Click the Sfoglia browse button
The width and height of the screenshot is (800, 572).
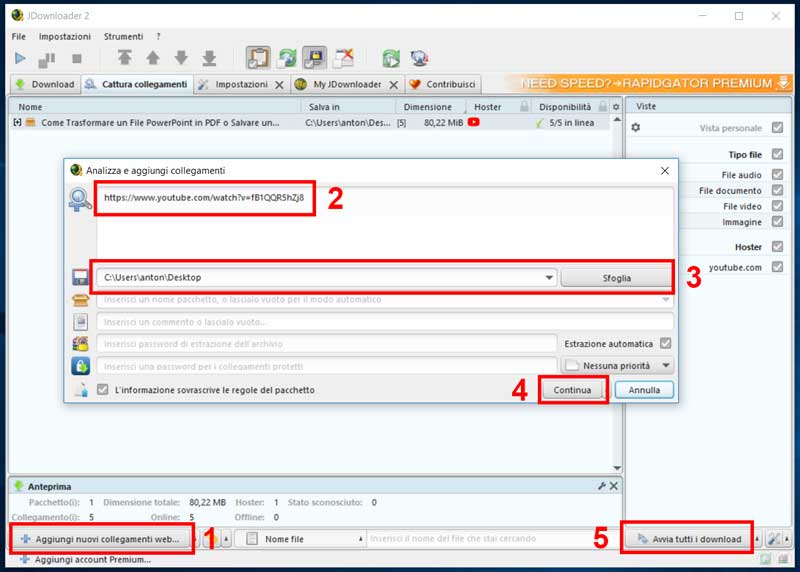(617, 278)
